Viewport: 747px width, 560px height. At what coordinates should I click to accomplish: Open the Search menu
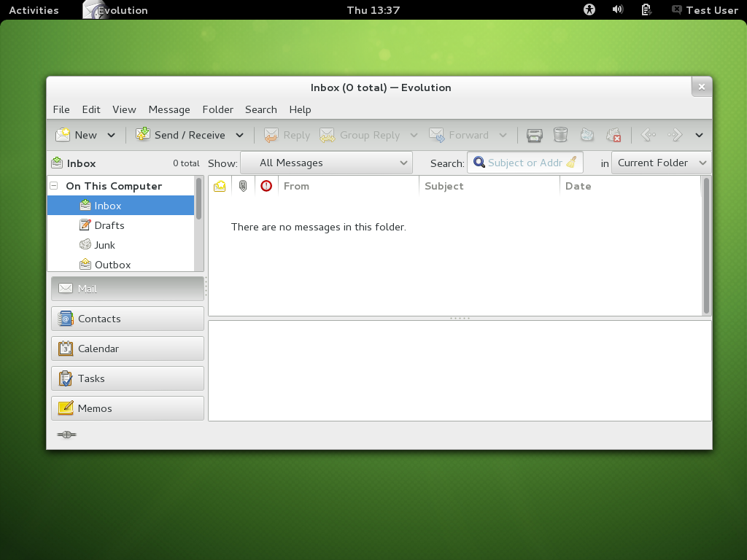(x=261, y=109)
